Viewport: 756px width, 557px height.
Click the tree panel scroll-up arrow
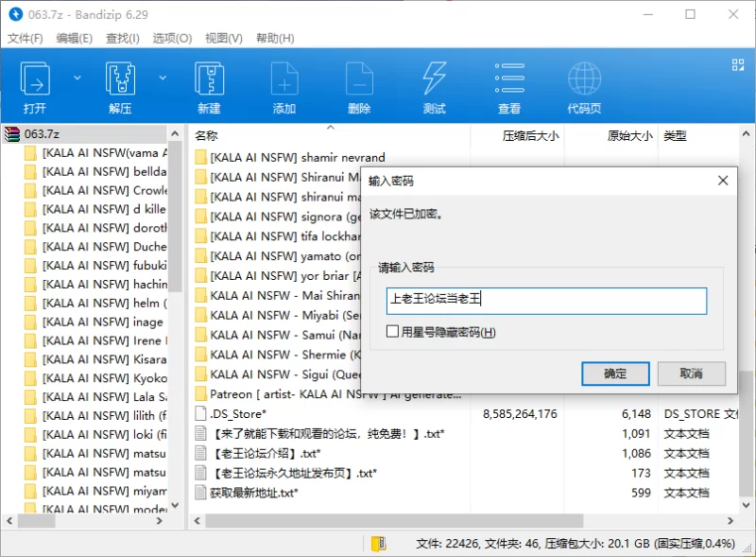(175, 133)
